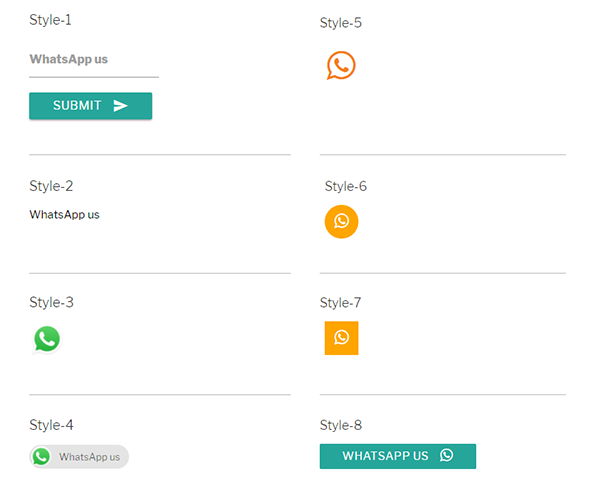Click the Style-1 heading
Screen dimensions: 600x499
click(50, 20)
